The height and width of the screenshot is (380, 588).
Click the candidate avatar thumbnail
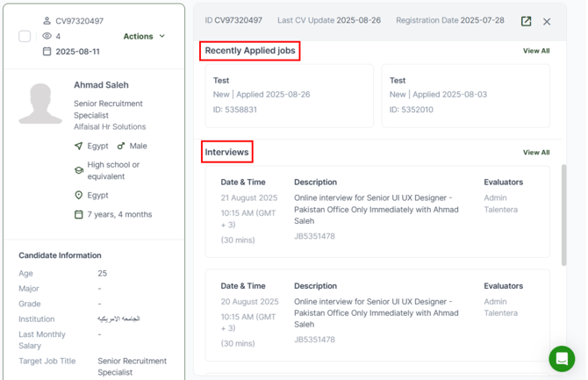(x=40, y=104)
